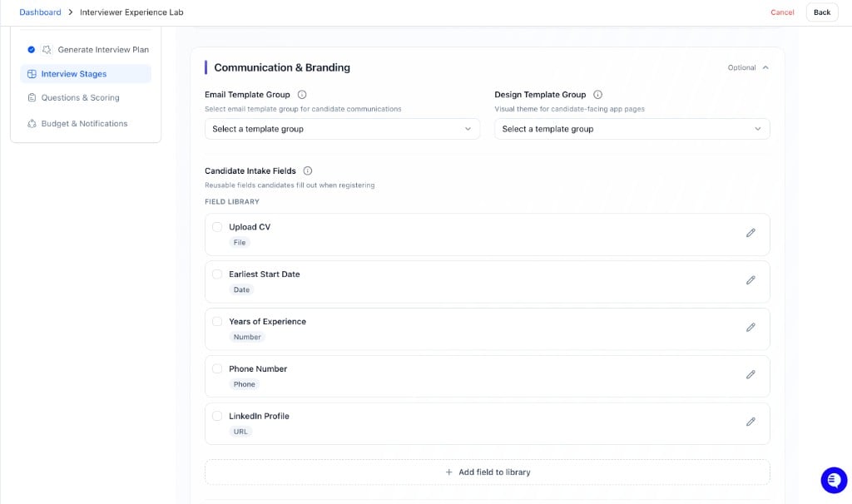Show info for Design Template Group
The image size is (852, 504).
tap(597, 95)
